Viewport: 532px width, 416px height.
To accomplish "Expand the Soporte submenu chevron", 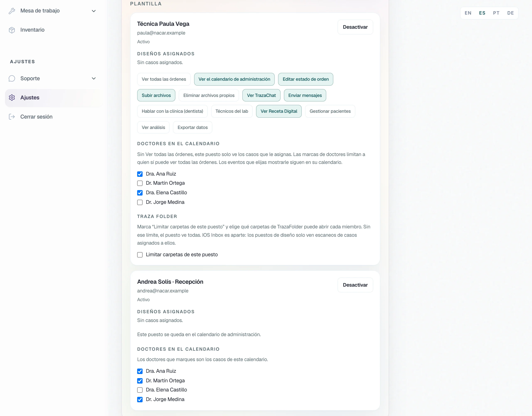I will (x=94, y=78).
